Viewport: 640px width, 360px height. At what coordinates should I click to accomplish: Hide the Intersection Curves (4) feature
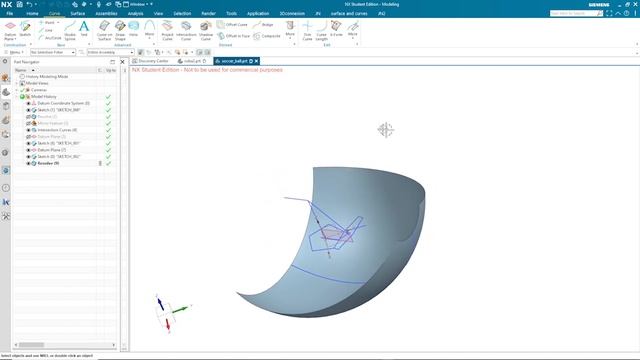28,130
